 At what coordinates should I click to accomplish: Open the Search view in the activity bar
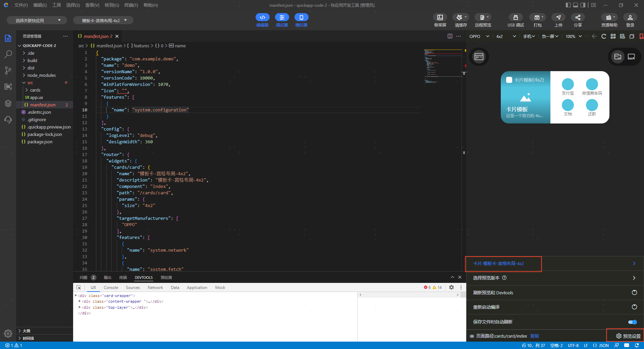coord(8,54)
